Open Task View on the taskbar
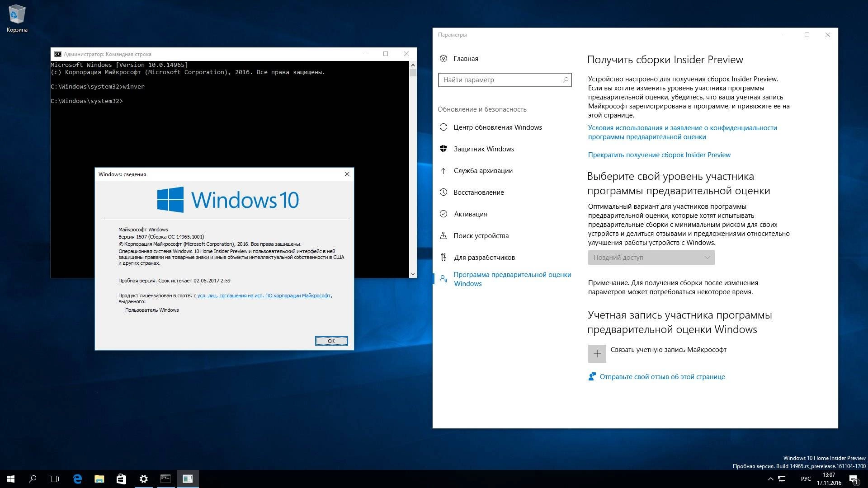Image resolution: width=868 pixels, height=488 pixels. [x=54, y=479]
